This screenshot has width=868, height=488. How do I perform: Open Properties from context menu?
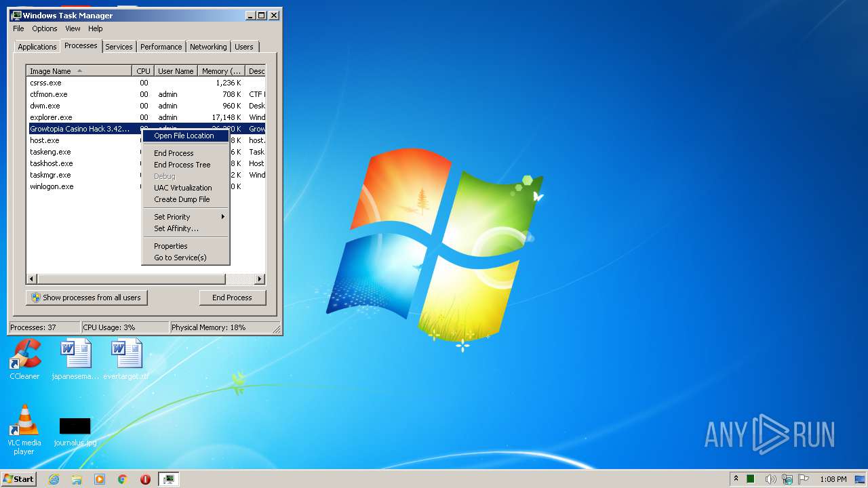[x=185, y=246]
